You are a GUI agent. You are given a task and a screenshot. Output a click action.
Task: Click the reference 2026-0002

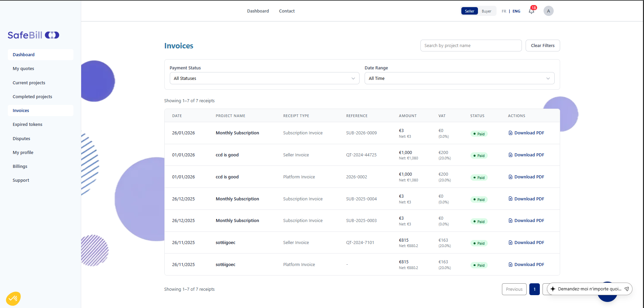[356, 177]
